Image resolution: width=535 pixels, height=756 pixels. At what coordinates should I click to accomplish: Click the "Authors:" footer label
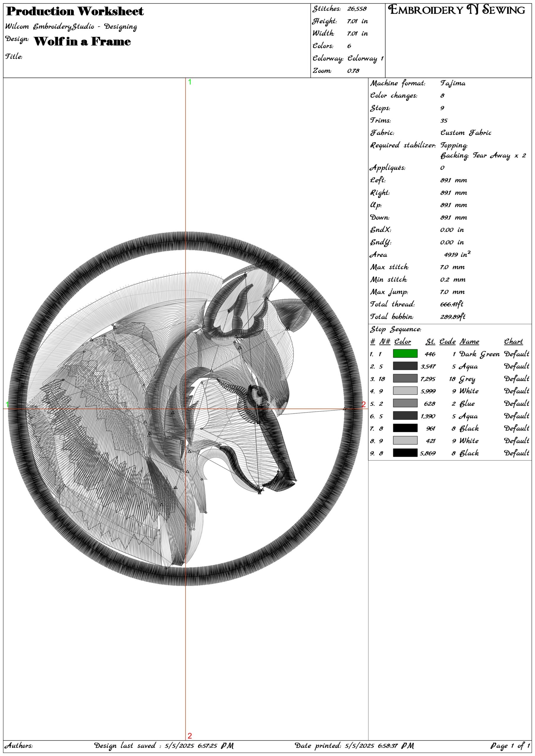pyautogui.click(x=18, y=745)
